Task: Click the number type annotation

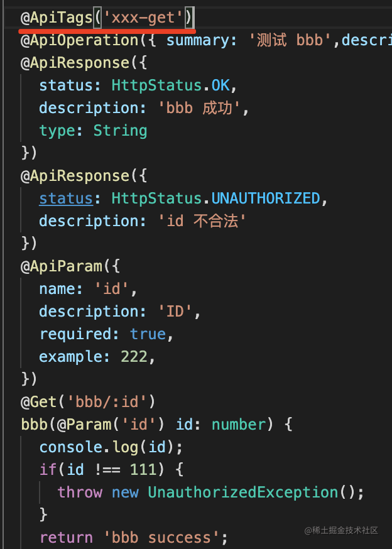Action: [x=239, y=424]
